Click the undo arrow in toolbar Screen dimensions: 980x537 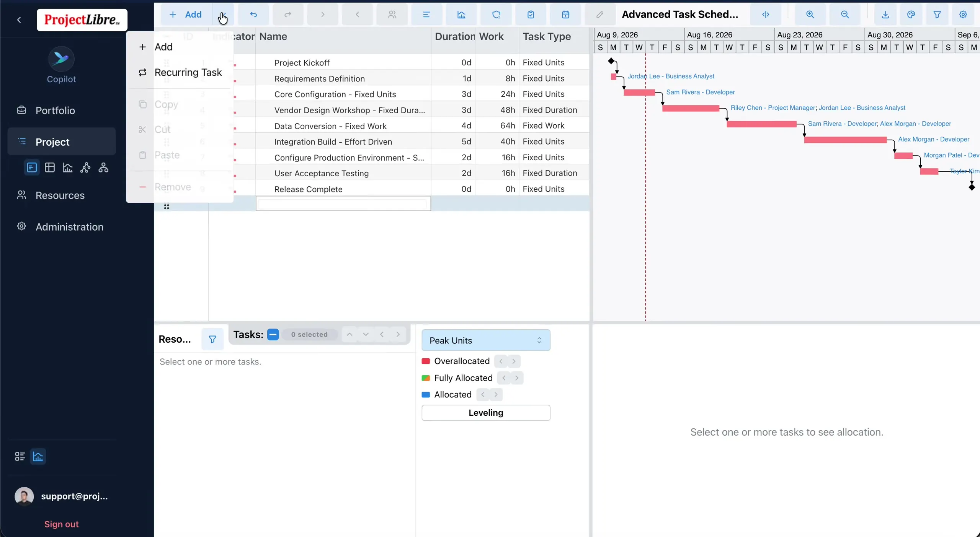[x=253, y=15]
